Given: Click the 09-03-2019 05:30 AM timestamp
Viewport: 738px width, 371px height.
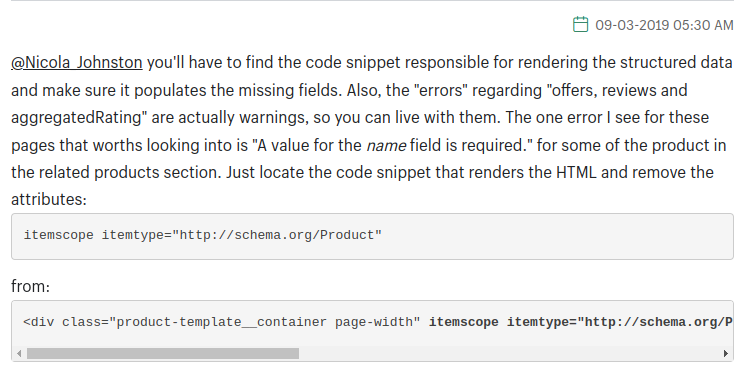Looking at the screenshot, I should click(x=664, y=25).
